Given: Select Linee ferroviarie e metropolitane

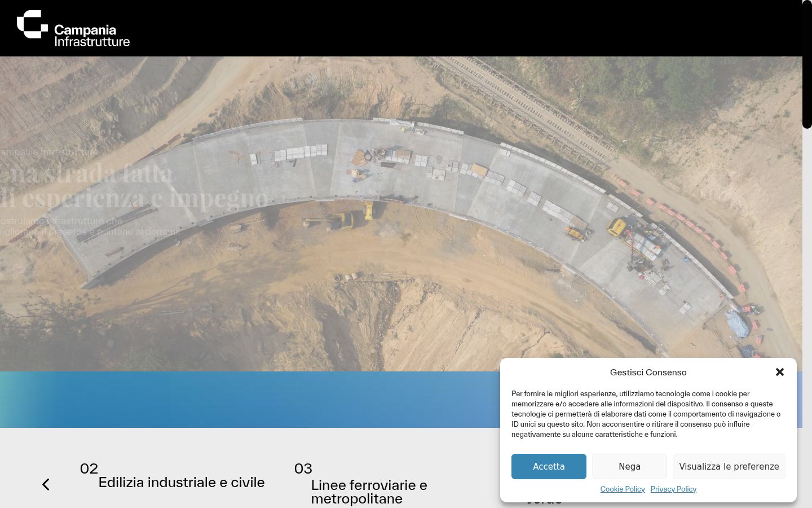Looking at the screenshot, I should point(369,492).
